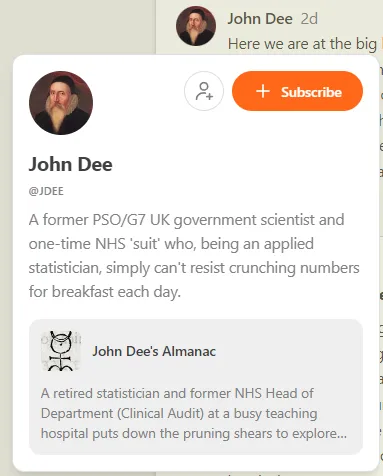This screenshot has height=476, width=383.
Task: Click the 'for breakfast each day' bio line
Action: 105,292
